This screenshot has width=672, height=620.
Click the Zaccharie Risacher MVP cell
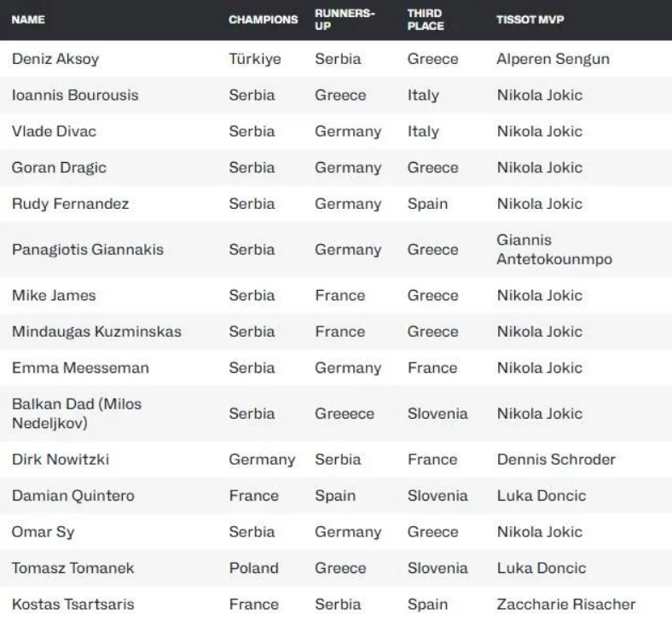pyautogui.click(x=564, y=604)
